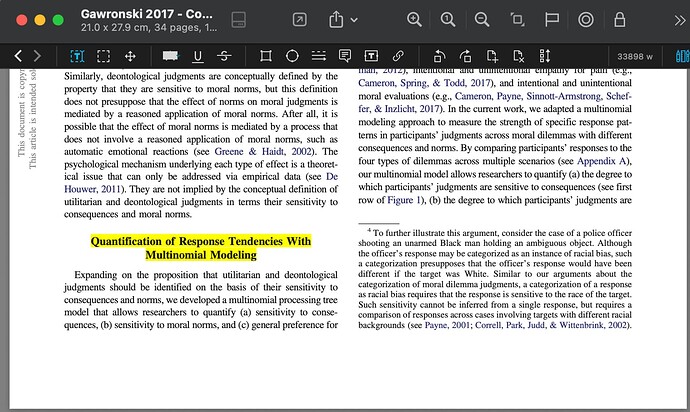Zoom in on the document
Viewport: 690px width, 412px height.
[x=414, y=19]
